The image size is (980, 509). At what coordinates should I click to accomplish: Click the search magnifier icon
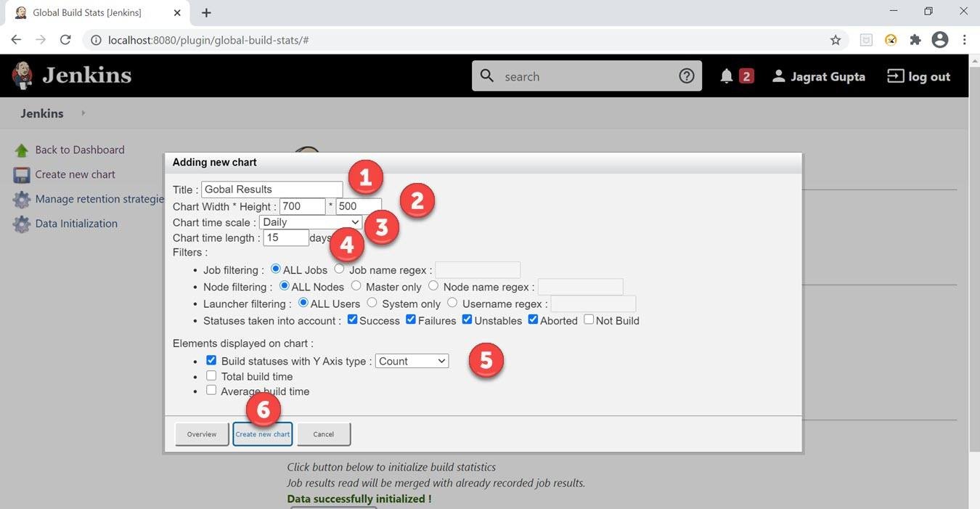point(488,76)
